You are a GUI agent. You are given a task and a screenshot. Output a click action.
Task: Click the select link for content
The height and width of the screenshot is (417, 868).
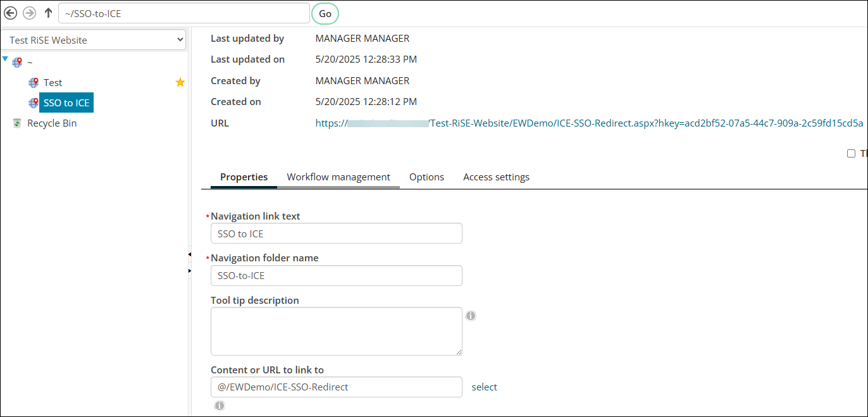click(484, 387)
